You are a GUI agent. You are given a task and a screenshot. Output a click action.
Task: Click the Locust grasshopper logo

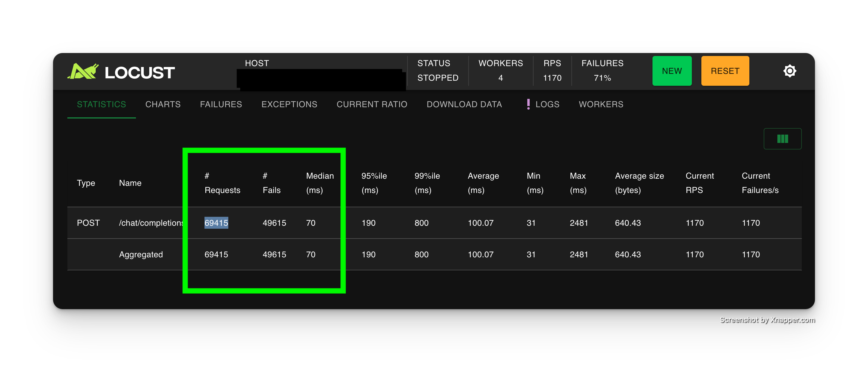(x=83, y=71)
